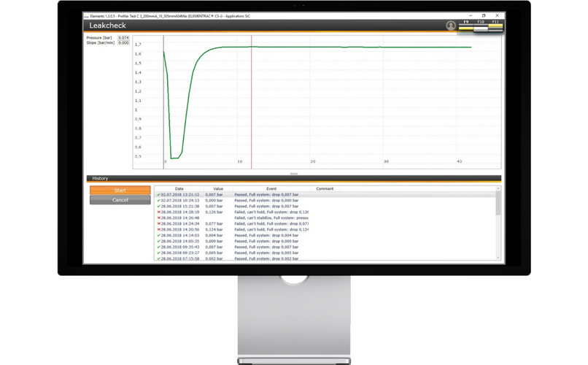Screen dimensions: 588x365
Task: Click the Pressure [bar] value field
Action: coord(124,37)
